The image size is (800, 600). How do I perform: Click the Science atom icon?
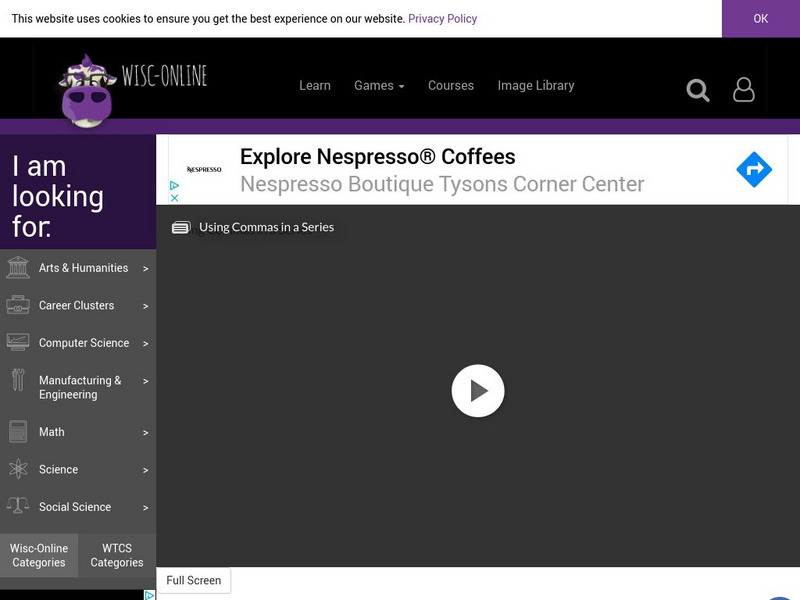[18, 469]
